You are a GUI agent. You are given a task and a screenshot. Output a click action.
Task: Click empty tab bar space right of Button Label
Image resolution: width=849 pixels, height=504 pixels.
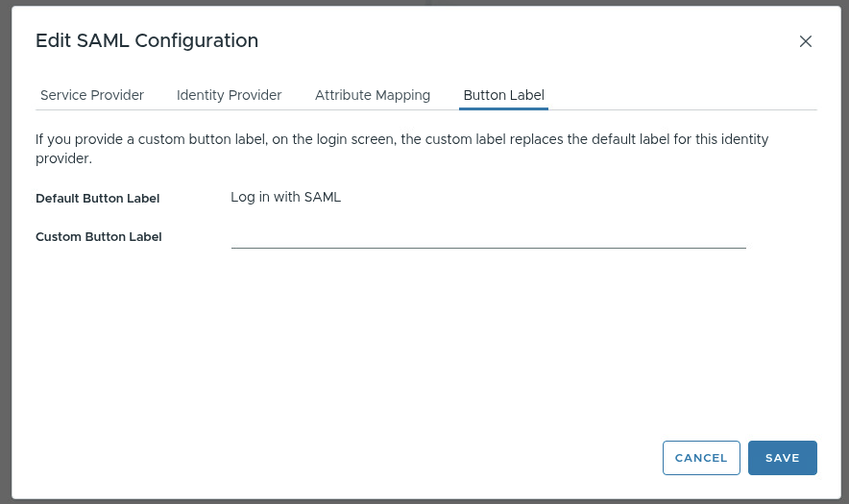[682, 95]
